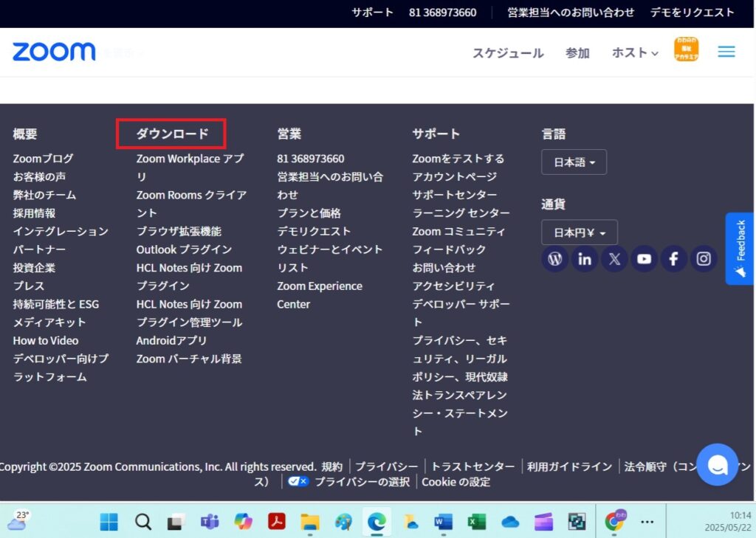Open デモリクエスト link

[x=314, y=231]
